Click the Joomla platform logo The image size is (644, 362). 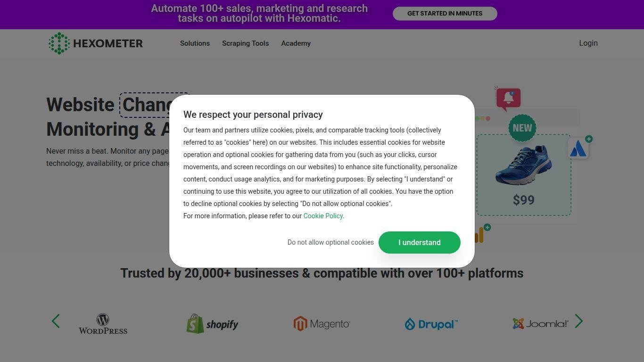(x=540, y=324)
